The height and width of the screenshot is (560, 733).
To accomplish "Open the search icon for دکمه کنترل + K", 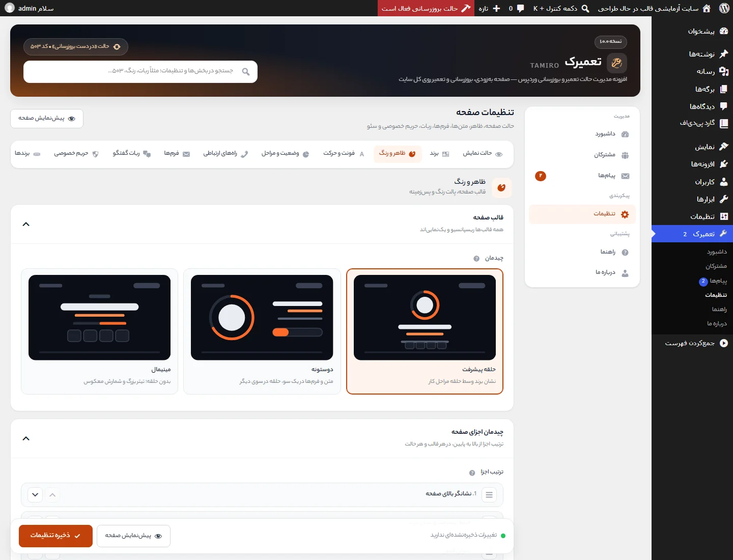I will click(x=585, y=8).
